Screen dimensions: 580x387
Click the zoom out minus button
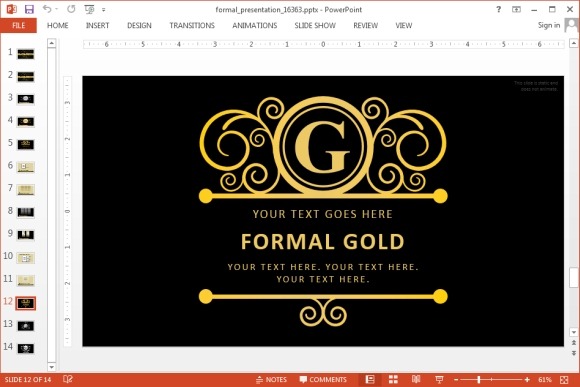456,380
